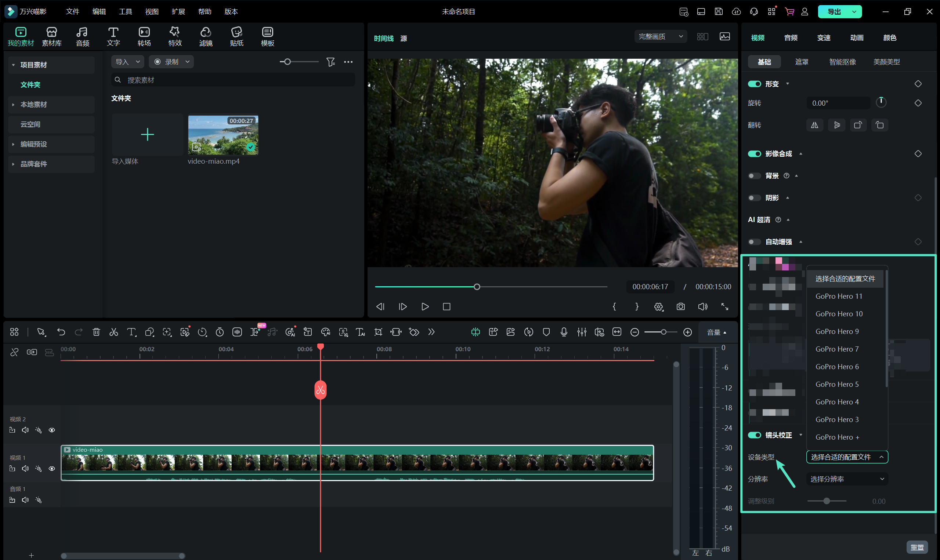Open the 选择分辨率 resolution dropdown

coord(847,479)
